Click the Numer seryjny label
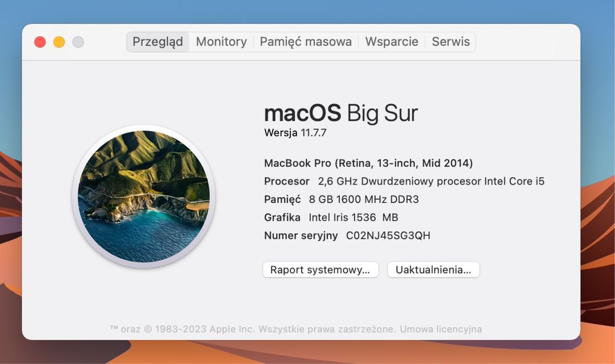Screen dimensions: 615x364 click(x=300, y=235)
